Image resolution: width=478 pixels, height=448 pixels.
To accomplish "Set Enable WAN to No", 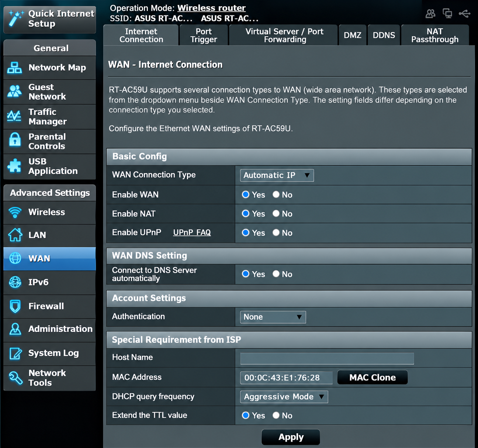I will 276,194.
